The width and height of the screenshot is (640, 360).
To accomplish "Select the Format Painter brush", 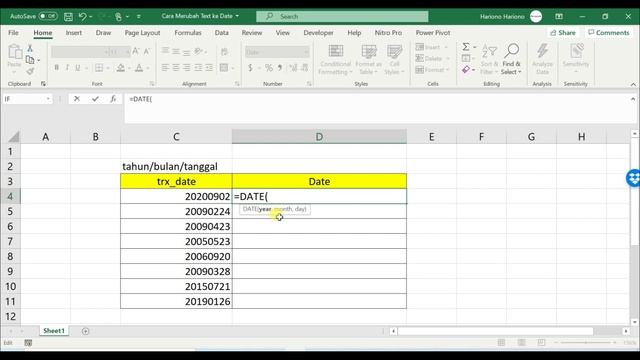I will [x=30, y=71].
